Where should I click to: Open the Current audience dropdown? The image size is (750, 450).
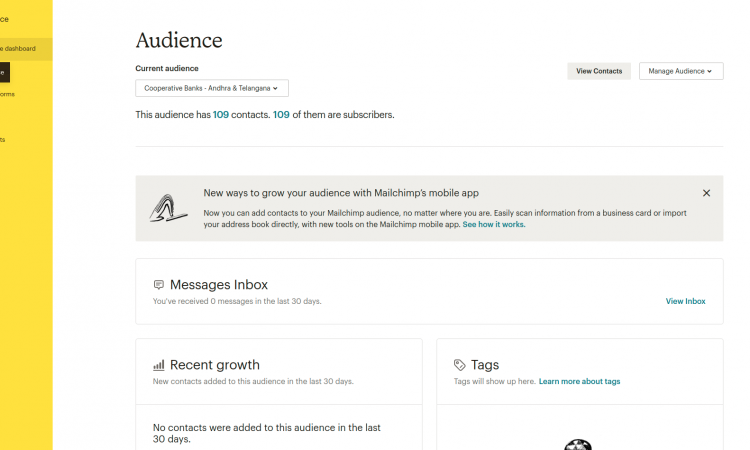(x=212, y=88)
